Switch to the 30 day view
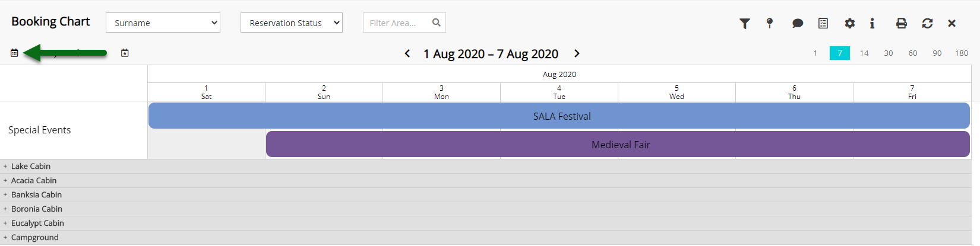 pyautogui.click(x=889, y=53)
